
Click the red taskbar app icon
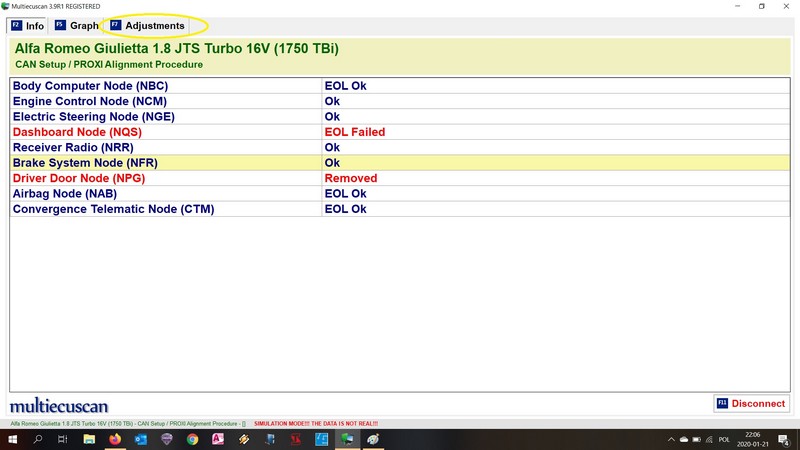[x=295, y=439]
